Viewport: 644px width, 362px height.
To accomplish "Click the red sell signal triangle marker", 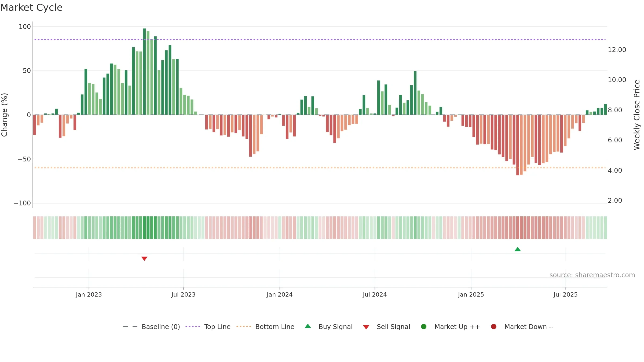I will 144,258.
